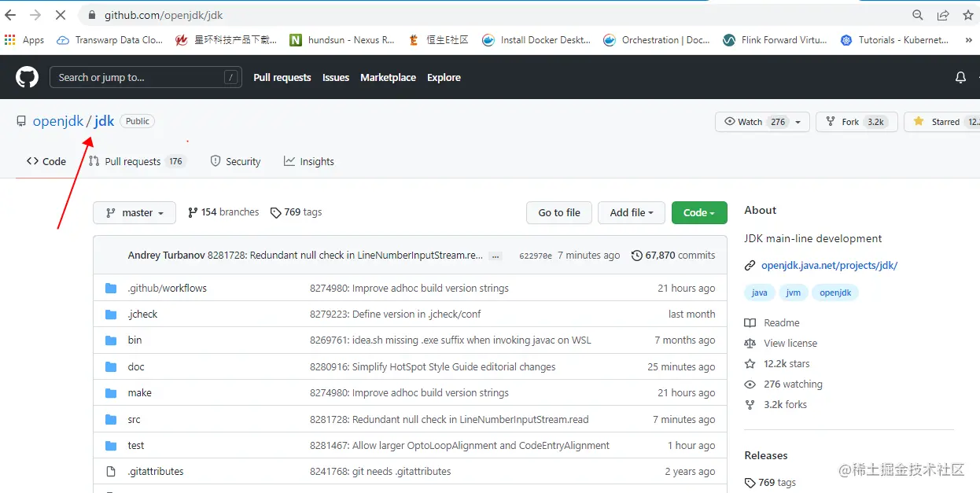Open openjdk.java.net/projects/jdk/ link
Viewport: 980px width, 493px height.
pos(829,266)
